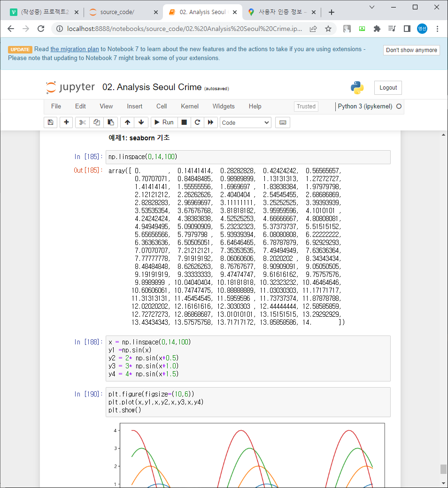
Task: Cut selected cells with scissors icon
Action: coord(82,122)
